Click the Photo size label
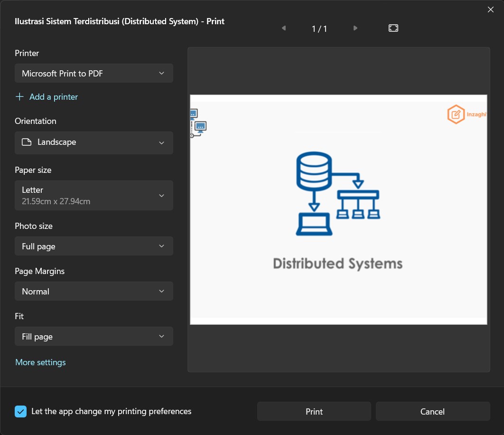The image size is (504, 435). 34,226
